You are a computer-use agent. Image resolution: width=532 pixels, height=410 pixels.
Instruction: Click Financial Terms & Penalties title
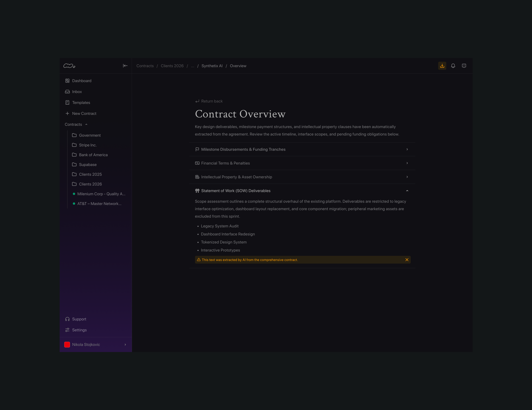(x=226, y=163)
